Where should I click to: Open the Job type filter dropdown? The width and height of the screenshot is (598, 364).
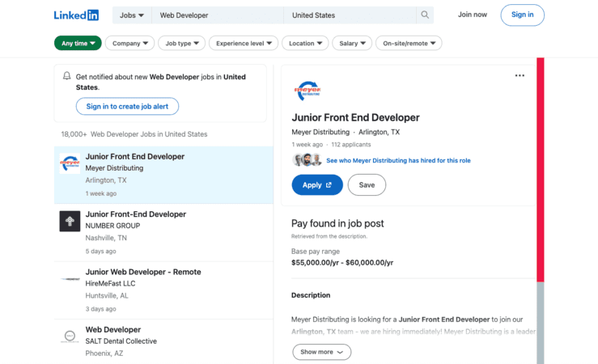point(182,43)
